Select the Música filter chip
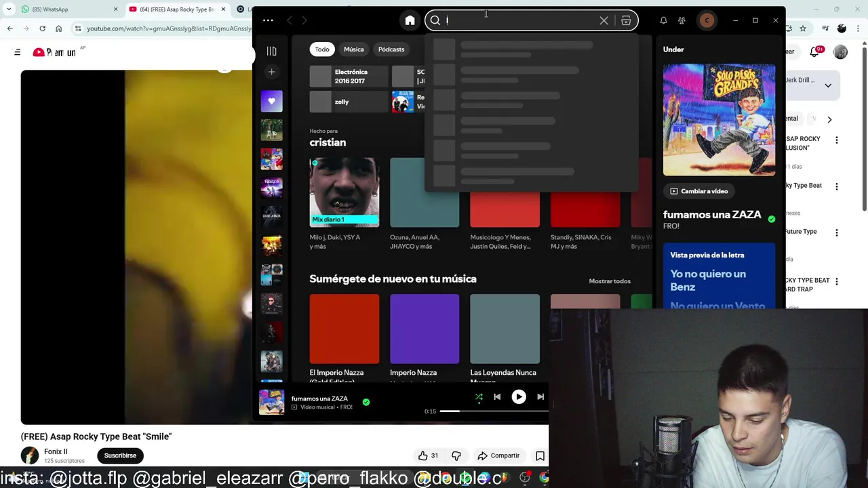Image resolution: width=868 pixels, height=488 pixels. tap(353, 49)
